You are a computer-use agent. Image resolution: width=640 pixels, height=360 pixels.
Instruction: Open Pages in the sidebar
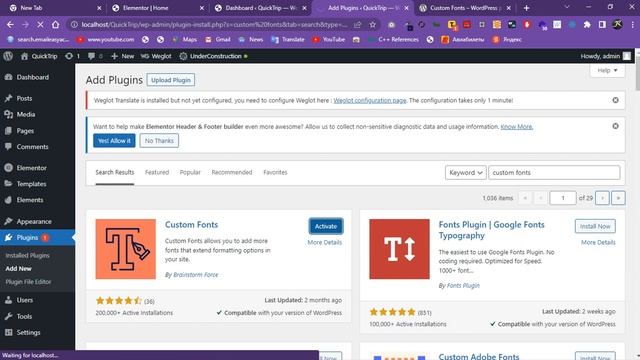point(25,131)
